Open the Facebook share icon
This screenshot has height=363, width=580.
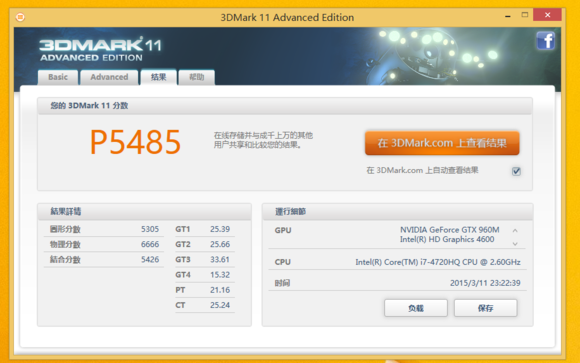tap(546, 41)
